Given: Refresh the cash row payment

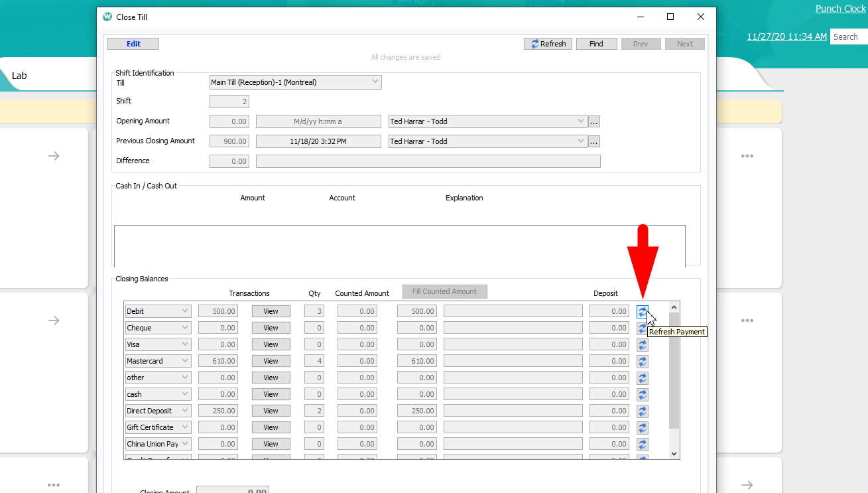Looking at the screenshot, I should tap(642, 395).
